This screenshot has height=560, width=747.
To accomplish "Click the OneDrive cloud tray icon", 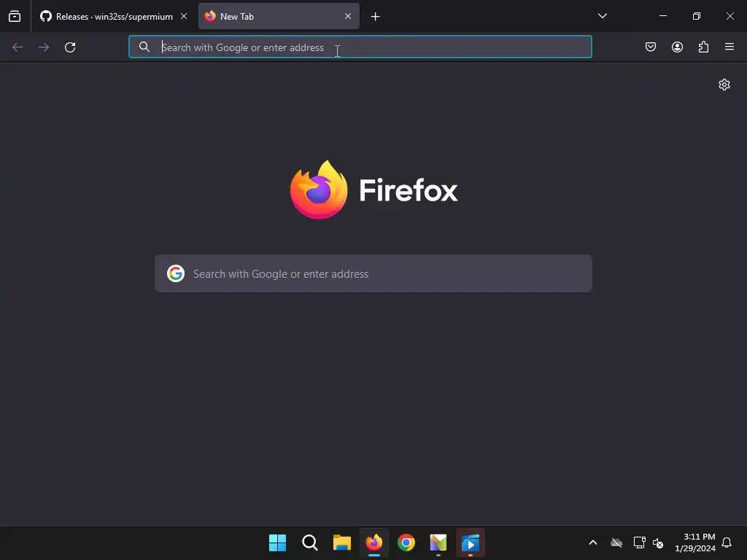I will pos(616,542).
